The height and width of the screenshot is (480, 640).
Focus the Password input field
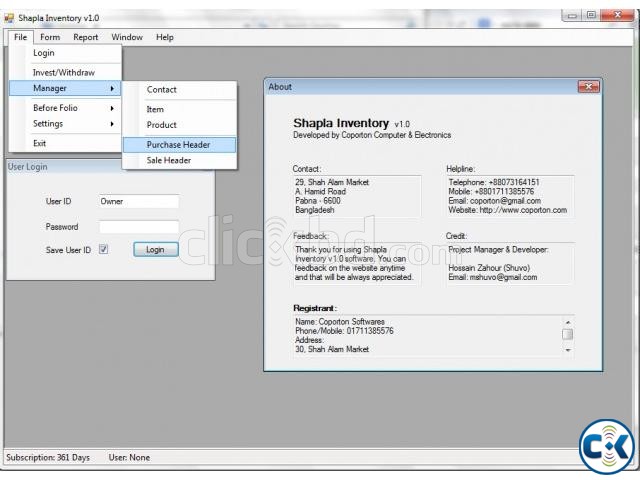tap(139, 227)
